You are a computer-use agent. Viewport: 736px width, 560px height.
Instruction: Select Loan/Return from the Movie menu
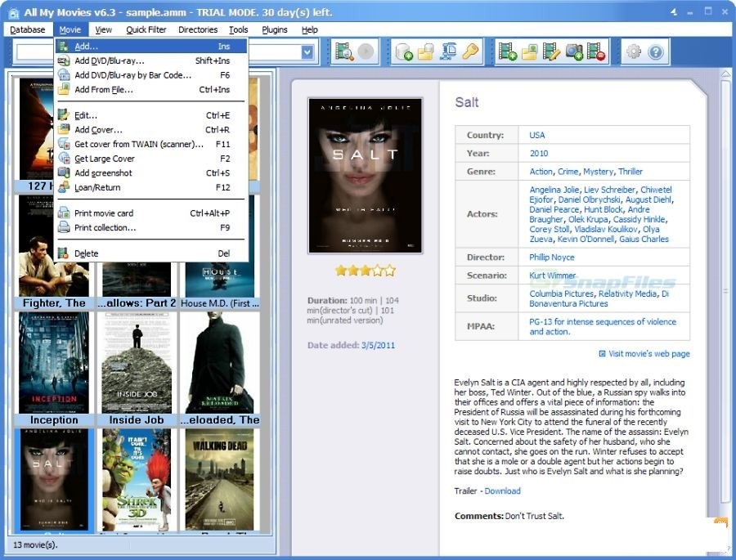pyautogui.click(x=97, y=187)
